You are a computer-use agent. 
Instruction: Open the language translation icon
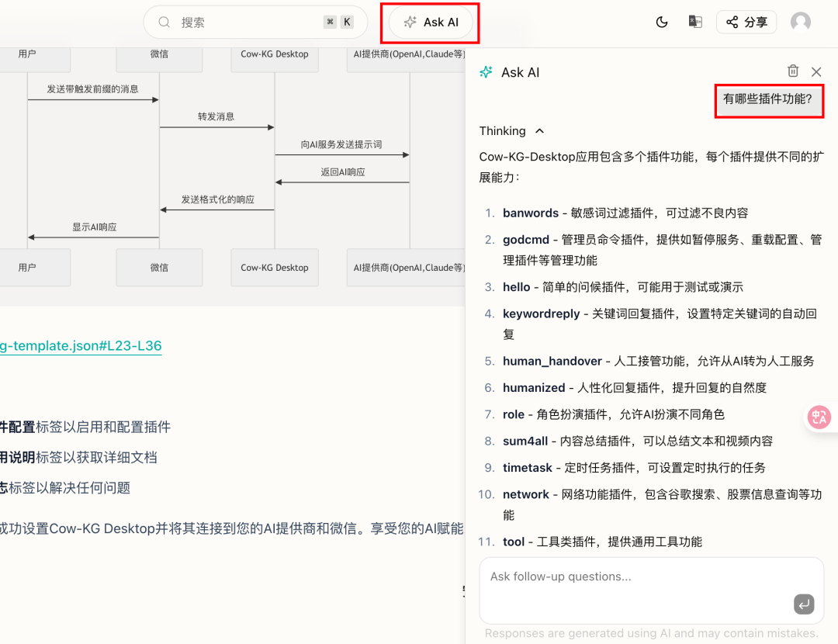pyautogui.click(x=694, y=22)
